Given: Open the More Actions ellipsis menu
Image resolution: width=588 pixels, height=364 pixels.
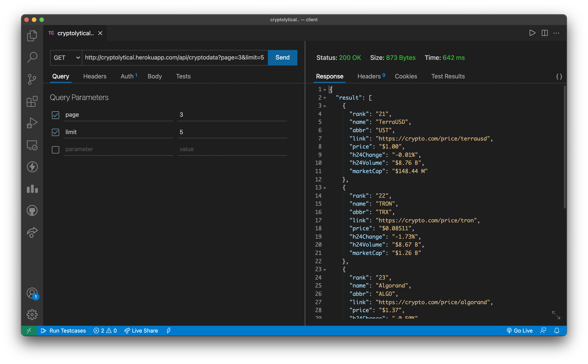Looking at the screenshot, I should tap(556, 33).
